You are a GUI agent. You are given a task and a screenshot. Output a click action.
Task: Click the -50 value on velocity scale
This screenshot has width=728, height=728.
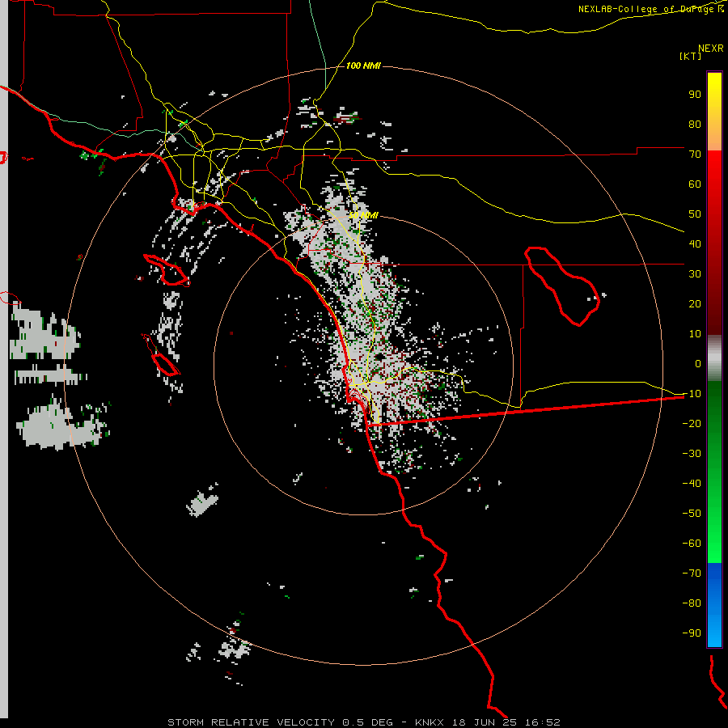pos(692,514)
